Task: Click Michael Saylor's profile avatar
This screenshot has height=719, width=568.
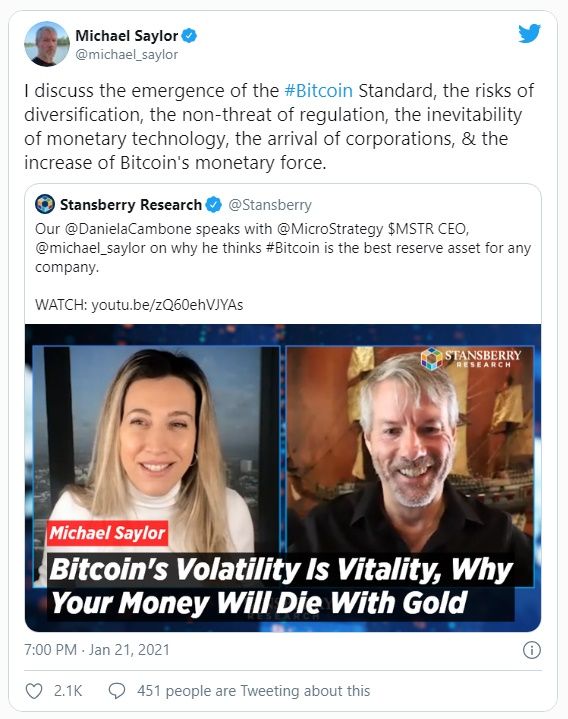Action: click(47, 44)
